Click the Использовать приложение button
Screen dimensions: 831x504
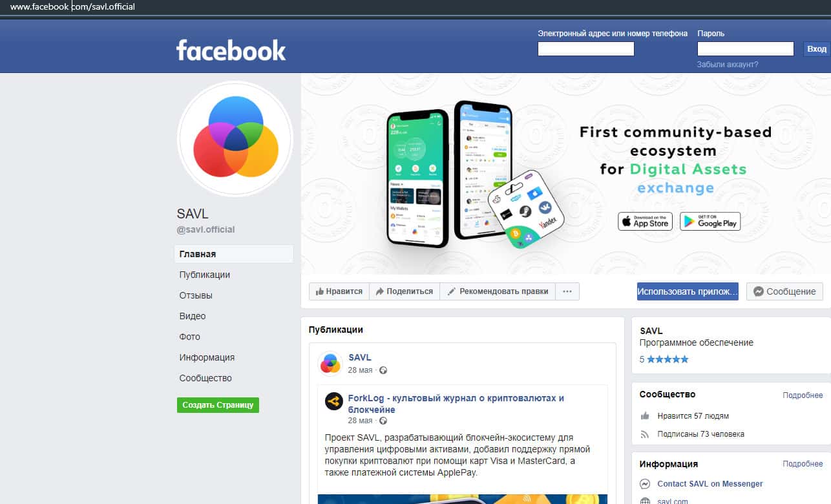tap(688, 291)
